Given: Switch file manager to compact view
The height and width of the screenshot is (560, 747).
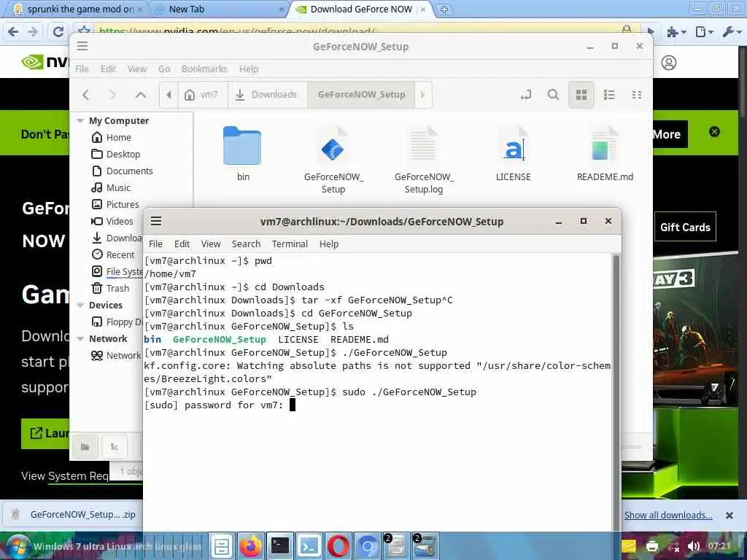Looking at the screenshot, I should point(636,95).
